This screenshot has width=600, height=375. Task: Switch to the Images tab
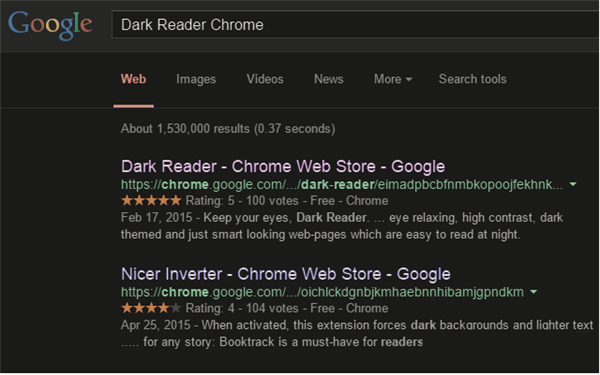point(196,79)
